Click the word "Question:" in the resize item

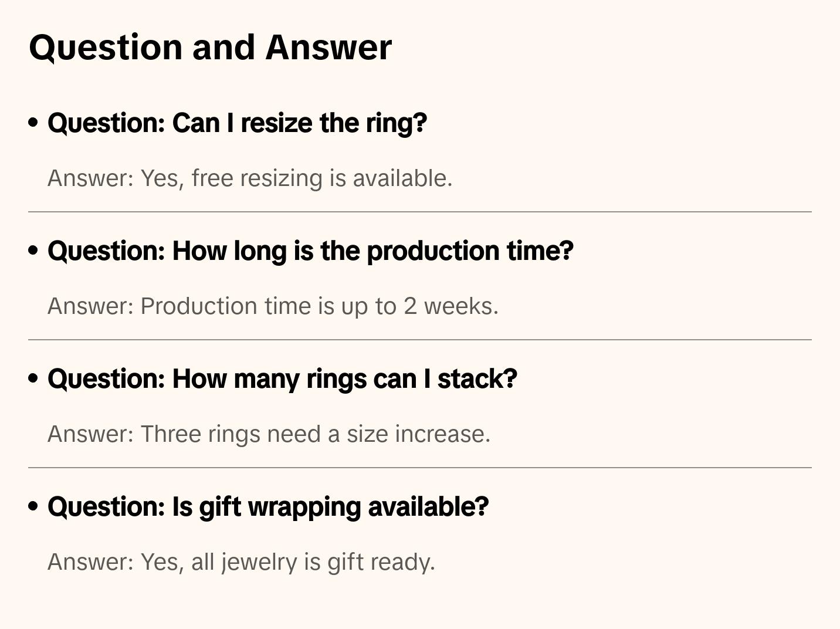[x=107, y=123]
